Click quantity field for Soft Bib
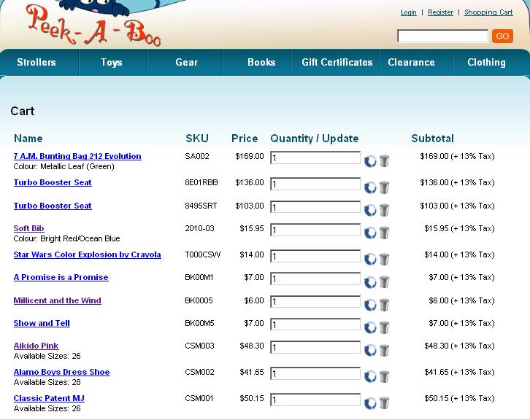The width and height of the screenshot is (530, 420). tap(315, 230)
